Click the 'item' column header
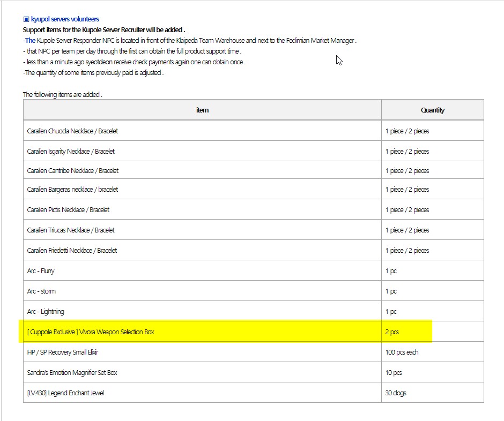This screenshot has width=504, height=421. (x=202, y=110)
